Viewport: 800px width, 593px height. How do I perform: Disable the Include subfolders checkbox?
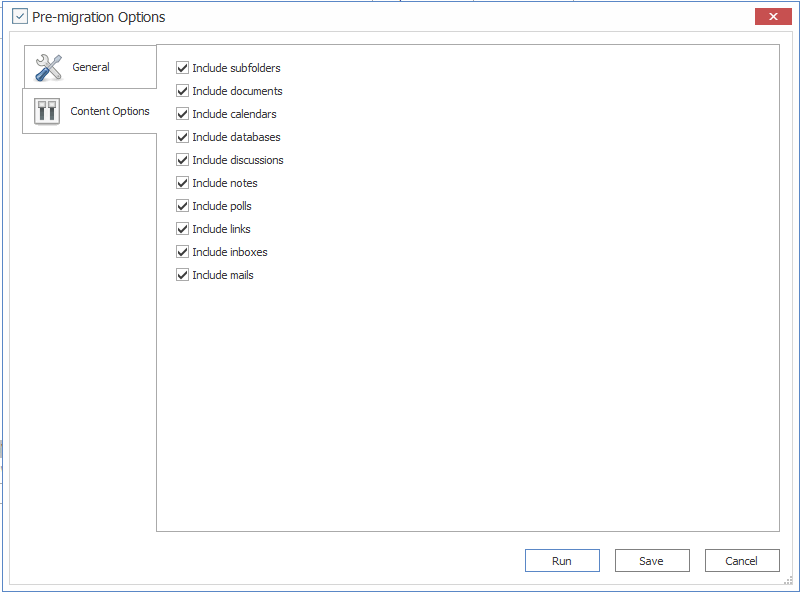182,68
